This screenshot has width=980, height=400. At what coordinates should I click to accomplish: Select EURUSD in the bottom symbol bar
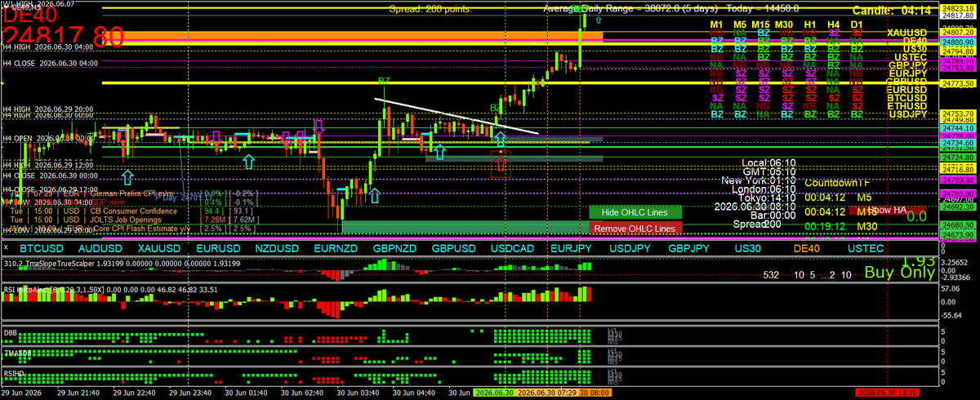coord(219,247)
